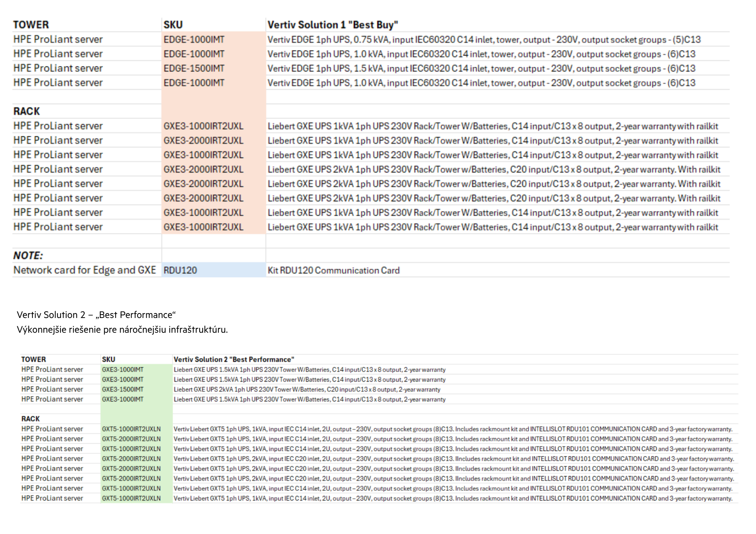Image resolution: width=756 pixels, height=534 pixels.
Task: Click the Vertiv Solution 1 "Best Buy" header
Action: (x=333, y=25)
